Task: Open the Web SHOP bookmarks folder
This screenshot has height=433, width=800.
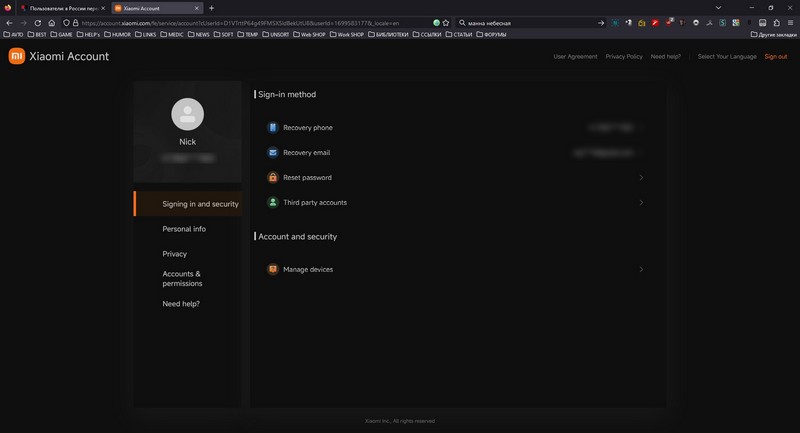Action: (x=309, y=35)
